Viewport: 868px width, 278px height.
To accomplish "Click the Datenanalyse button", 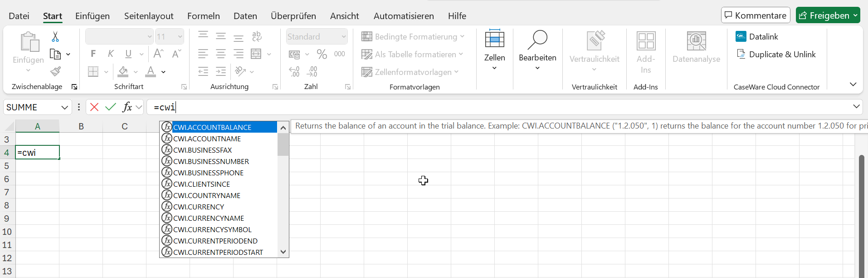I will [x=696, y=46].
